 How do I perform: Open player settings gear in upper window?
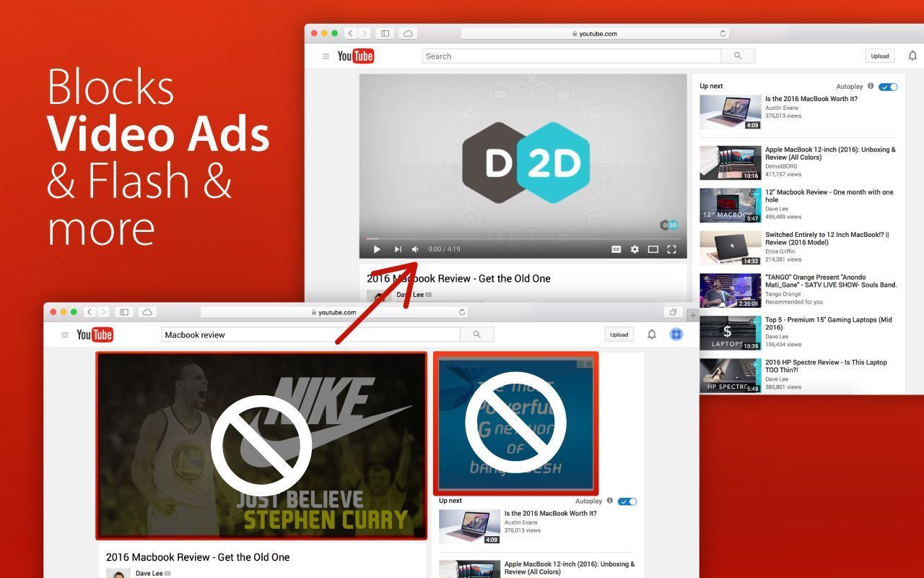coord(635,249)
